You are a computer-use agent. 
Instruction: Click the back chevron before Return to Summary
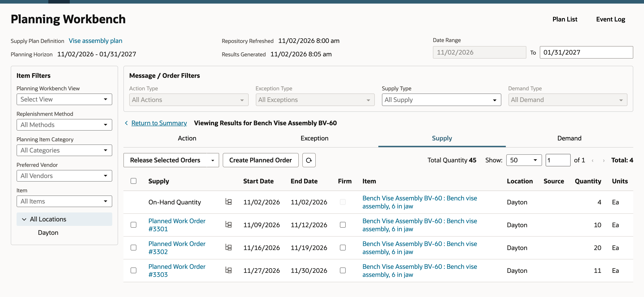click(x=127, y=123)
